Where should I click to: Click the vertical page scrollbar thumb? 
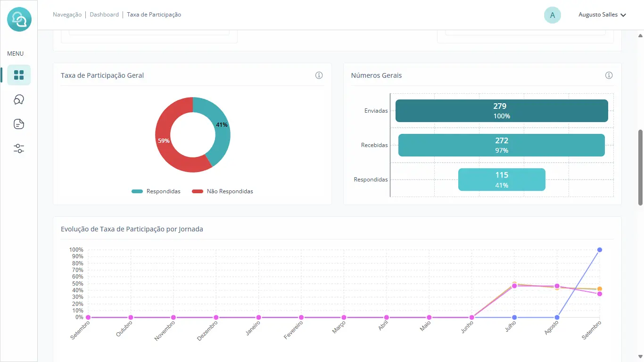pyautogui.click(x=640, y=167)
